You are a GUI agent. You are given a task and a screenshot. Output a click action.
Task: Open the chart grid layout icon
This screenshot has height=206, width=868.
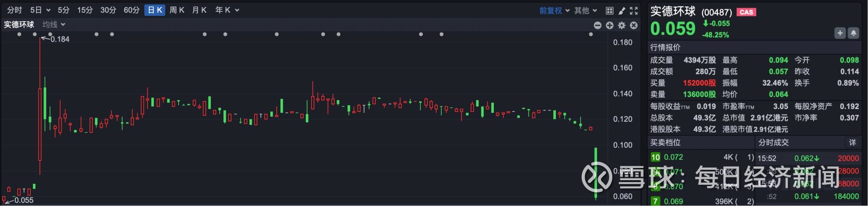pos(609,10)
